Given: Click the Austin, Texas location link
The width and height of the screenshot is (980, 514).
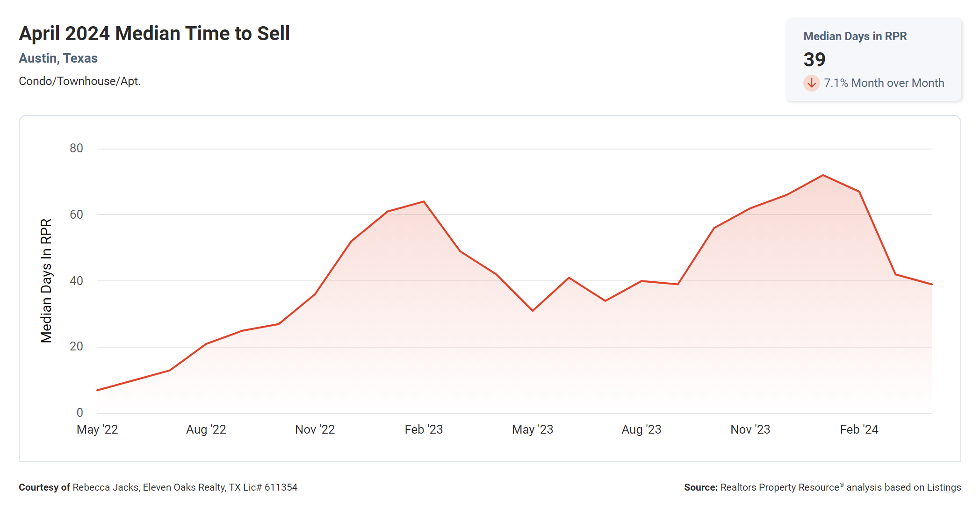Looking at the screenshot, I should [x=58, y=58].
